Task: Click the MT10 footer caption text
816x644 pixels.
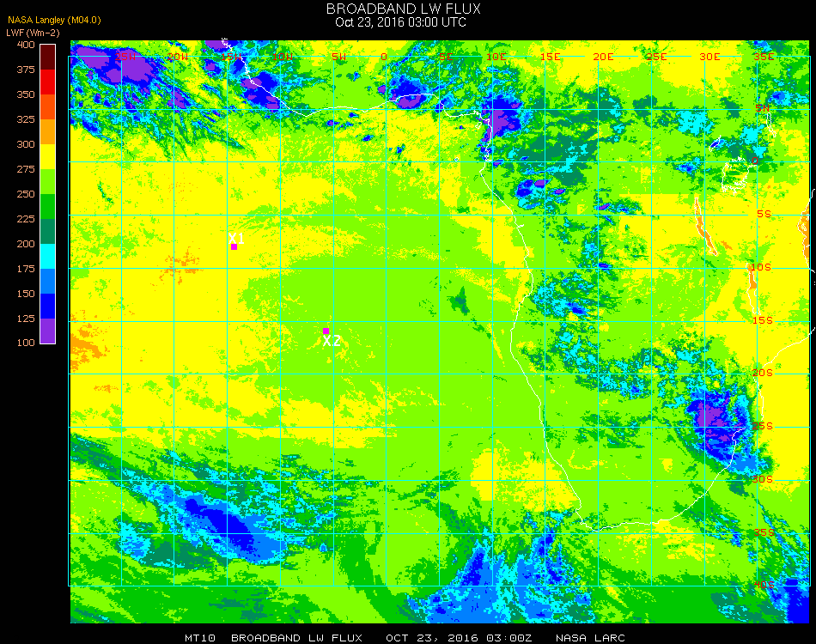Action: click(200, 638)
